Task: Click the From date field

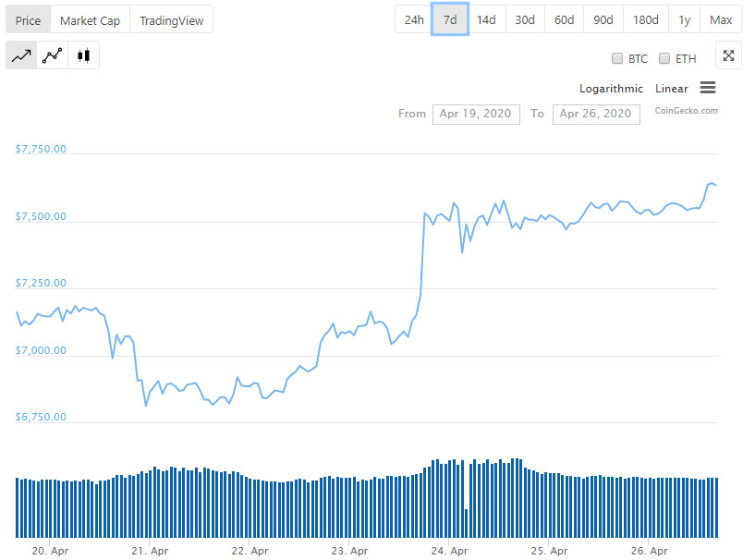Action: [x=475, y=114]
